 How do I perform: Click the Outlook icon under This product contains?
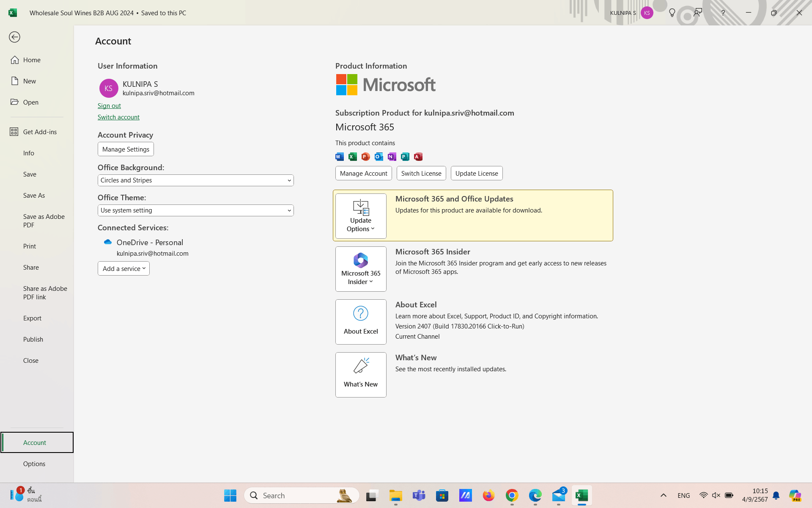click(379, 157)
